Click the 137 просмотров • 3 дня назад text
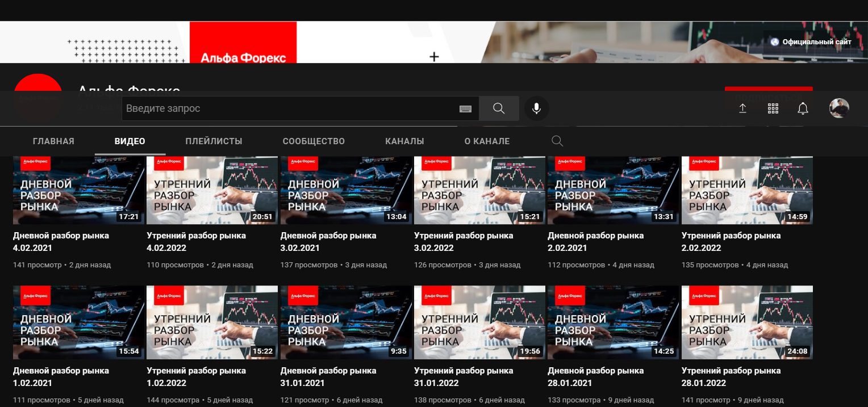Image resolution: width=868 pixels, height=407 pixels. 333,265
